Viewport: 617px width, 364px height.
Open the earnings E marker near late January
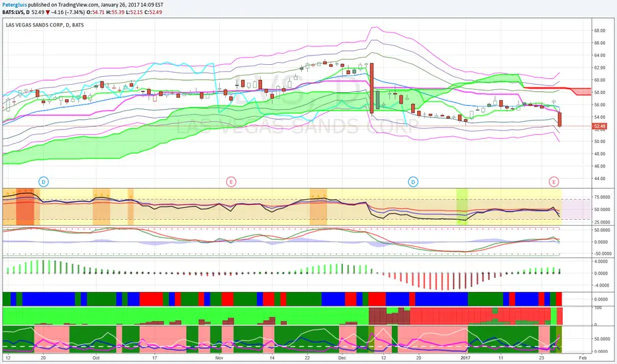click(553, 182)
